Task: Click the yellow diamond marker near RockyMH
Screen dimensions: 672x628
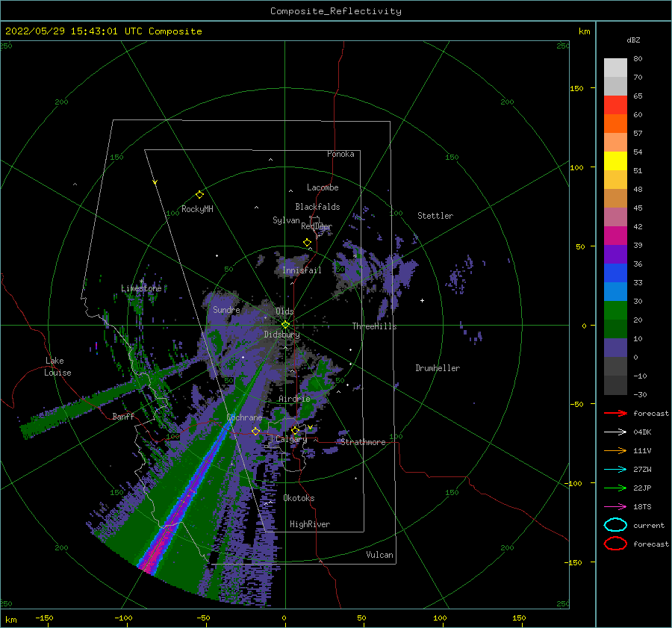Action: point(199,195)
